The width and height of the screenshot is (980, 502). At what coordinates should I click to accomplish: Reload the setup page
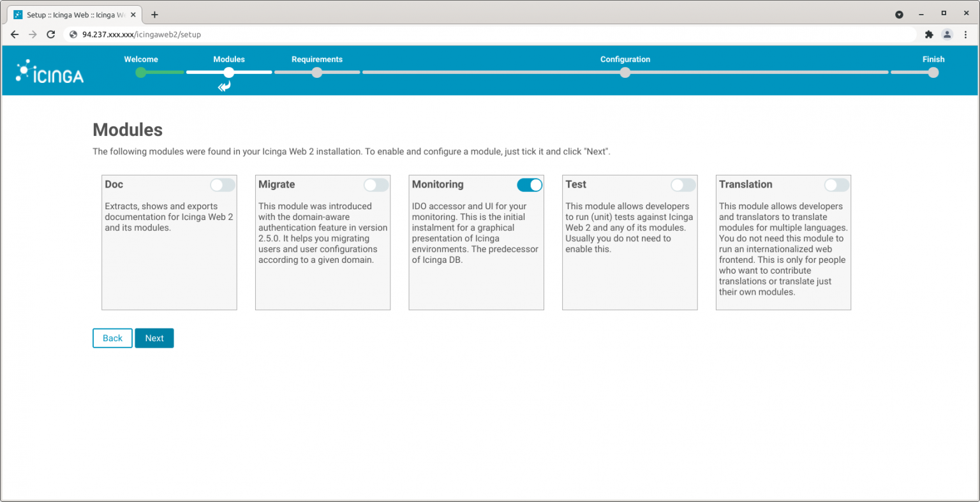pyautogui.click(x=51, y=34)
